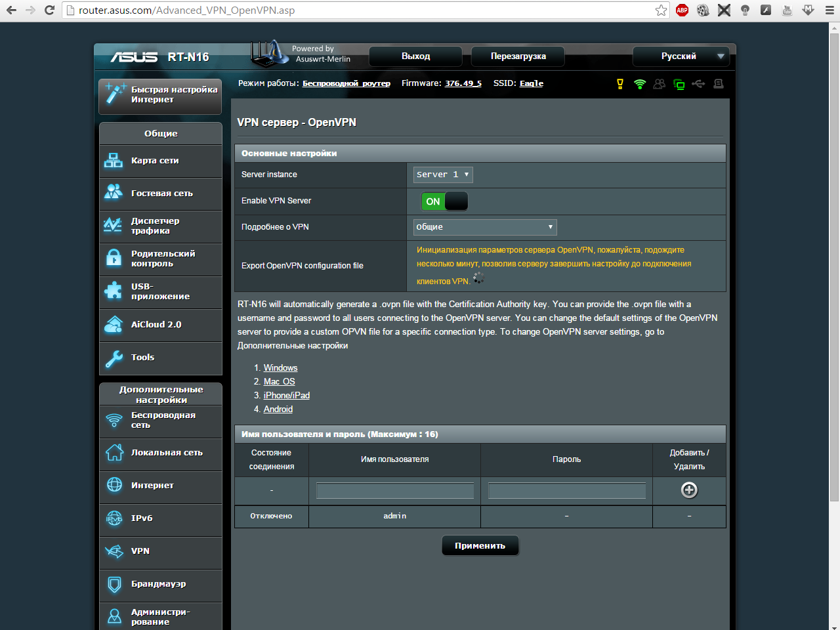Viewport: 840px width, 630px height.
Task: Open the Windows setup instructions link
Action: [x=280, y=368]
